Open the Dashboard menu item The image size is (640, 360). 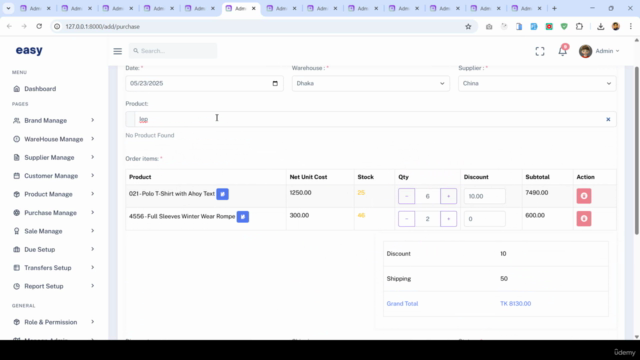coord(40,89)
